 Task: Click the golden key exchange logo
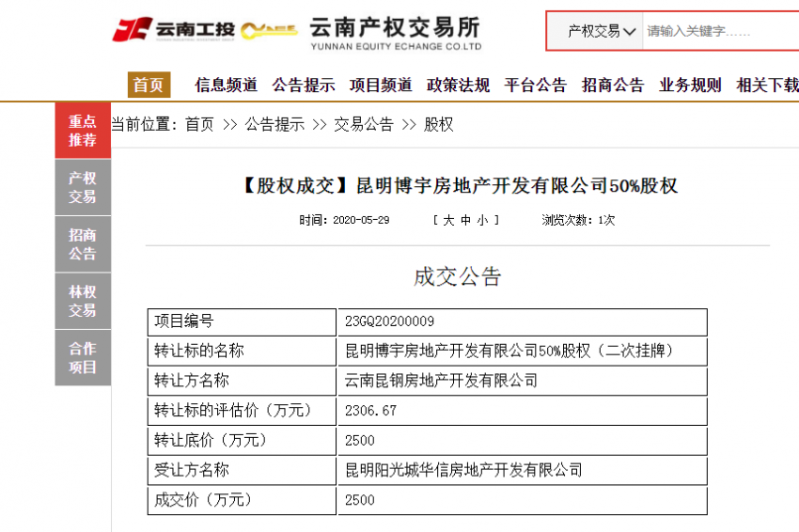tap(269, 31)
